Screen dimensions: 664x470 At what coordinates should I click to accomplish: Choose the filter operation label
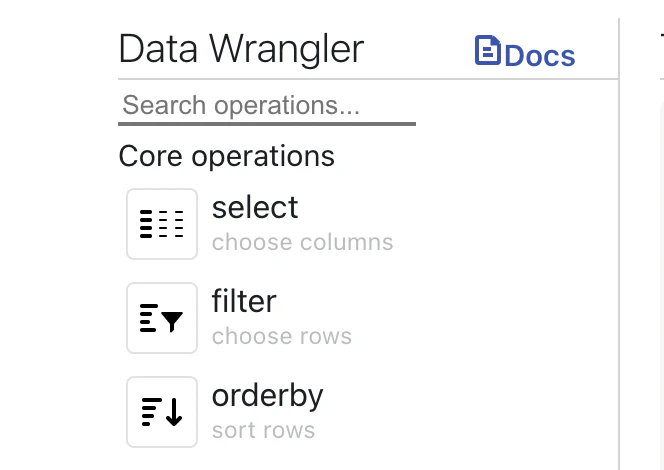244,301
